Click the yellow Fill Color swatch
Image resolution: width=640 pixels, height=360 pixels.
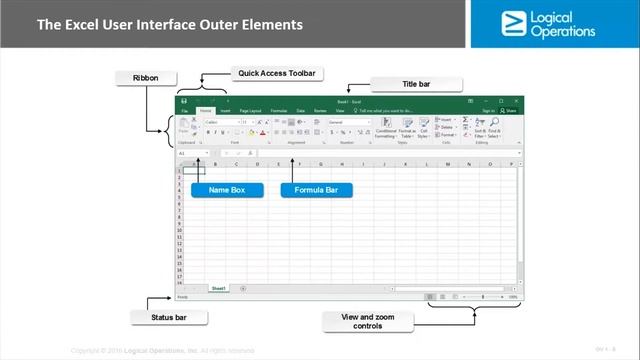click(251, 132)
